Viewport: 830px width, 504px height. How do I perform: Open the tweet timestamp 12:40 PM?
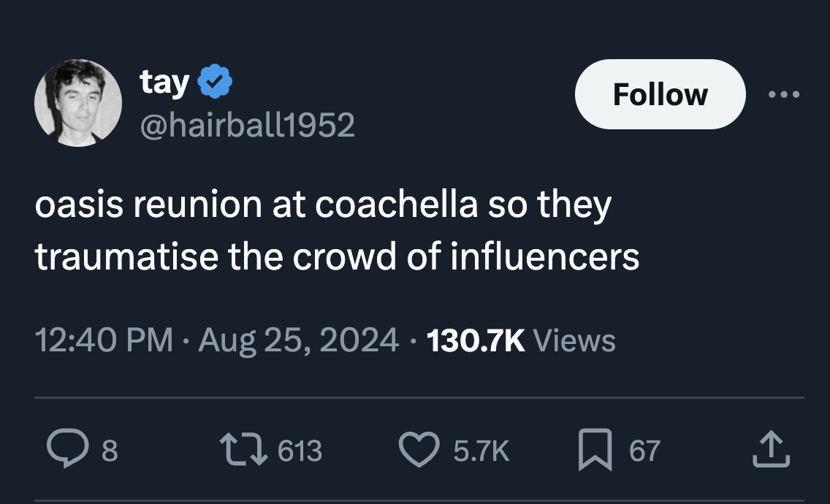[104, 340]
